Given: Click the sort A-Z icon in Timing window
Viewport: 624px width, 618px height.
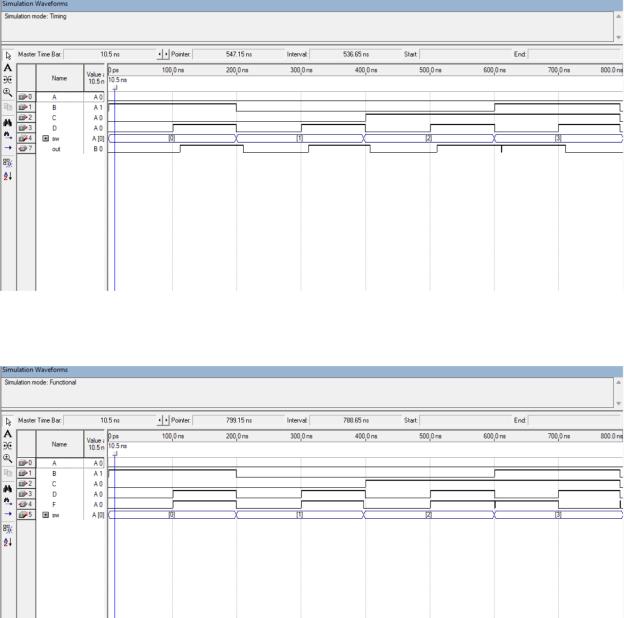Looking at the screenshot, I should [8, 176].
